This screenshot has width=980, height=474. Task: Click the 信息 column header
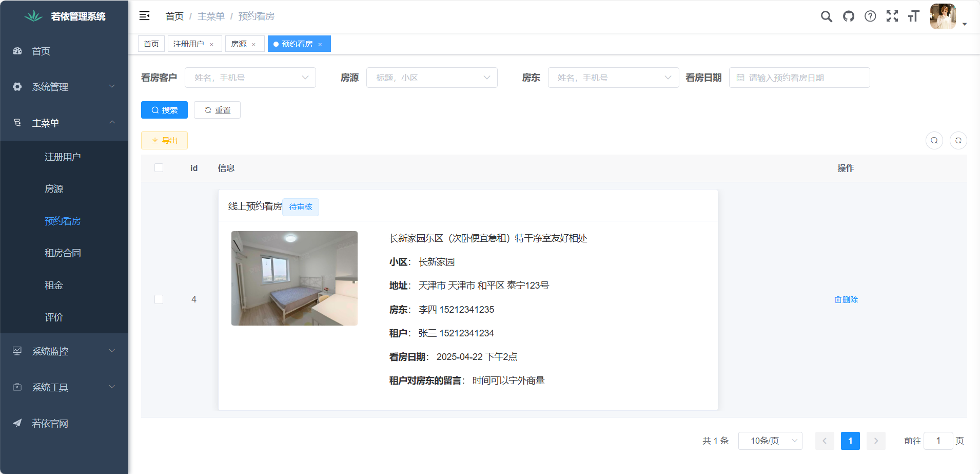tap(226, 168)
